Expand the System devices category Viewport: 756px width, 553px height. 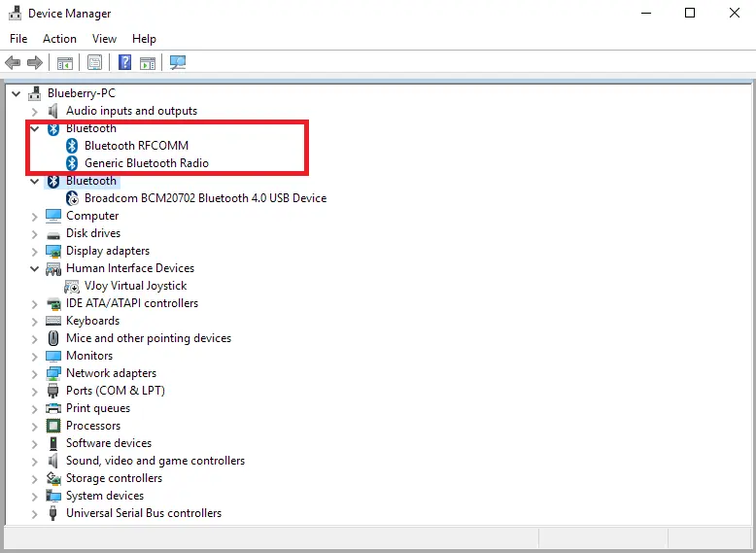click(x=34, y=496)
